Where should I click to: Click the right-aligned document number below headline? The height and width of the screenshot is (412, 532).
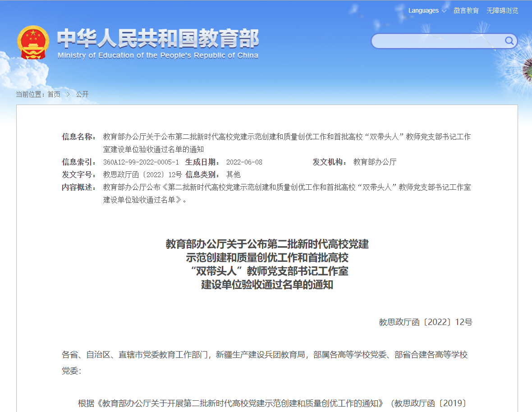pyautogui.click(x=425, y=322)
